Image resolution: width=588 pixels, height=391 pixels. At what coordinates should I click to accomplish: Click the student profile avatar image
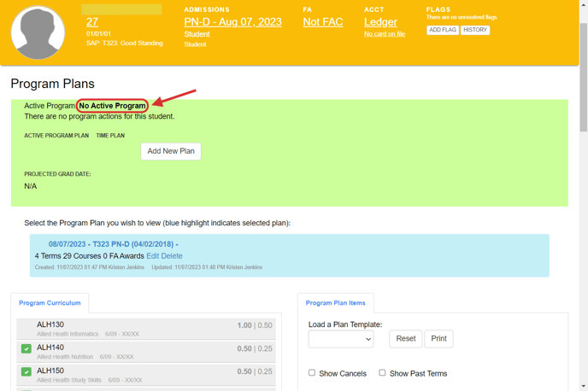(x=38, y=32)
